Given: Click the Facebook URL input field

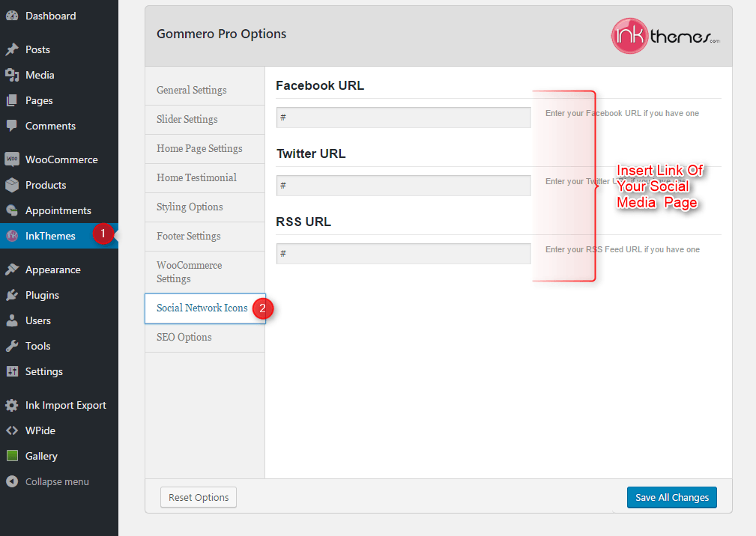Looking at the screenshot, I should tap(404, 118).
